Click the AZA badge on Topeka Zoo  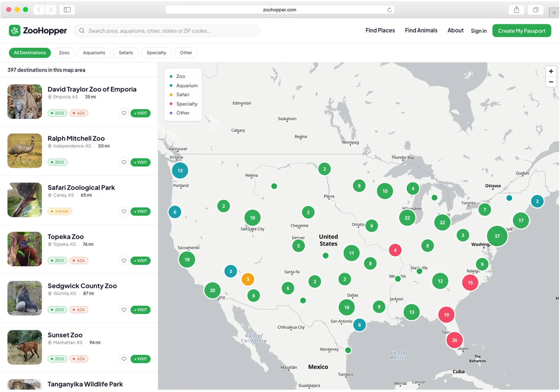pos(79,261)
